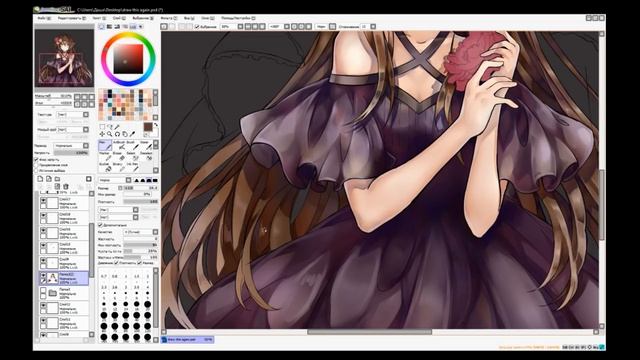Choose the Bucket fill tool

click(x=105, y=168)
